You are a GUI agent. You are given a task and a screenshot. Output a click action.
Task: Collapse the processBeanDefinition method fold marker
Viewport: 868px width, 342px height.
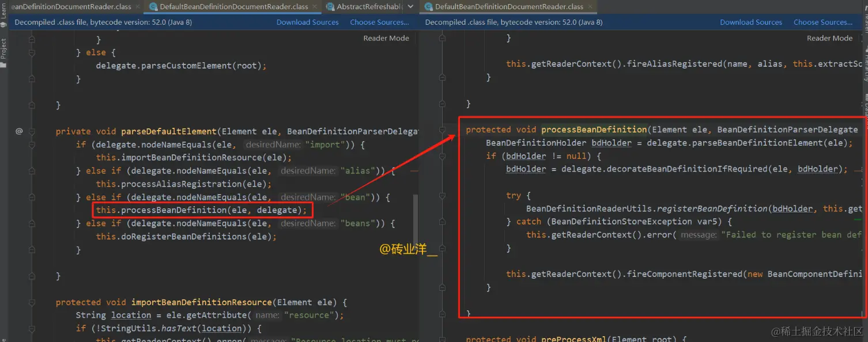pyautogui.click(x=442, y=130)
